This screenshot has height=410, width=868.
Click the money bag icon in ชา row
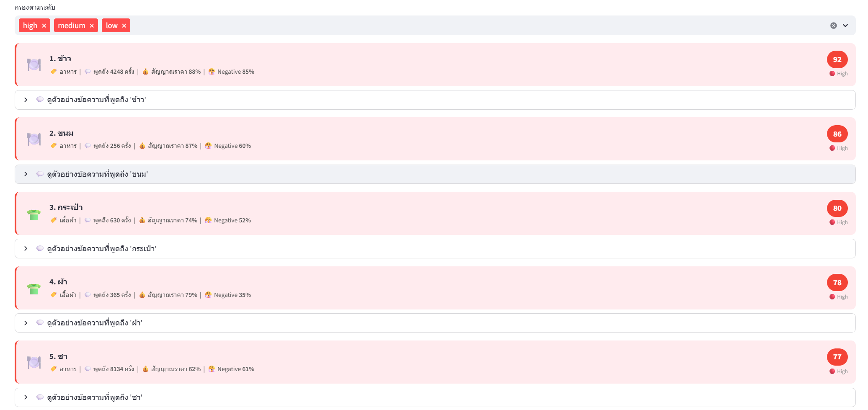coord(145,369)
